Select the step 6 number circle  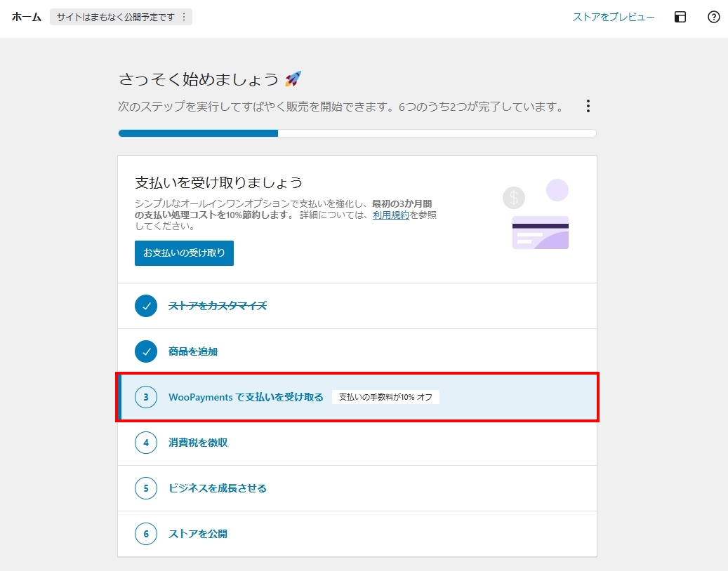[x=146, y=534]
